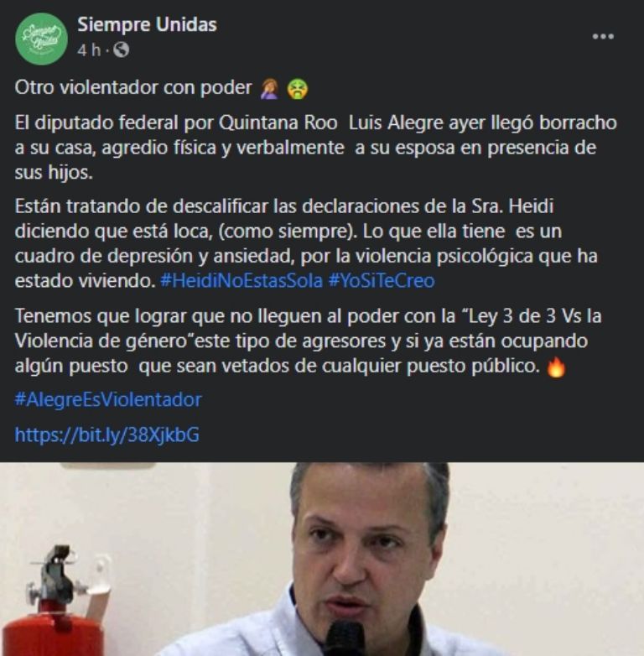Open the #HeidiNoEstasSola hashtag
The image size is (644, 656).
point(241,281)
